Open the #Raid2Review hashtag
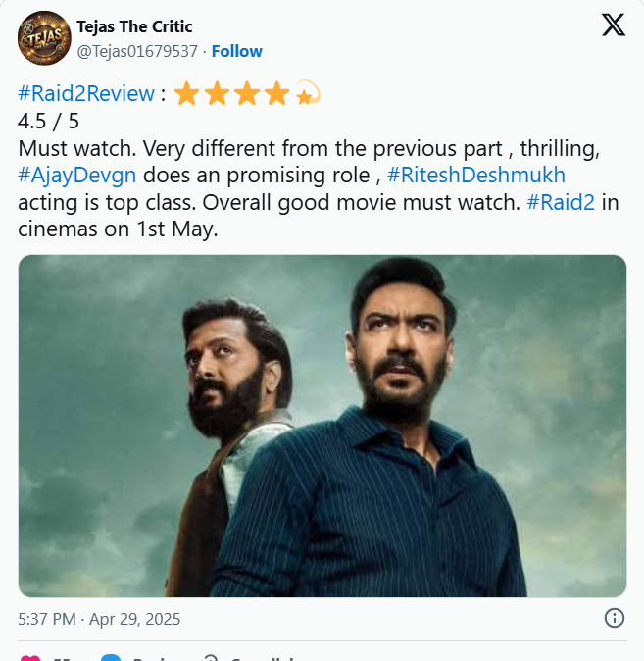 (86, 94)
